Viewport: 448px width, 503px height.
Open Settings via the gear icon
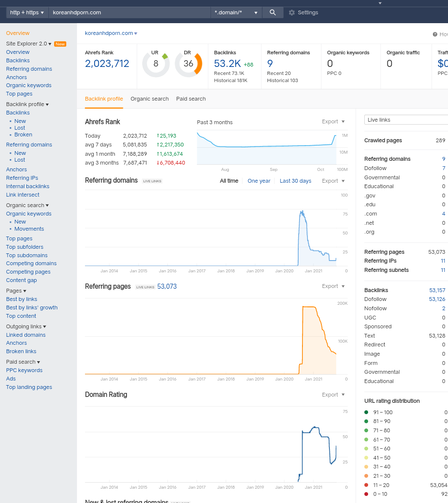pos(292,13)
